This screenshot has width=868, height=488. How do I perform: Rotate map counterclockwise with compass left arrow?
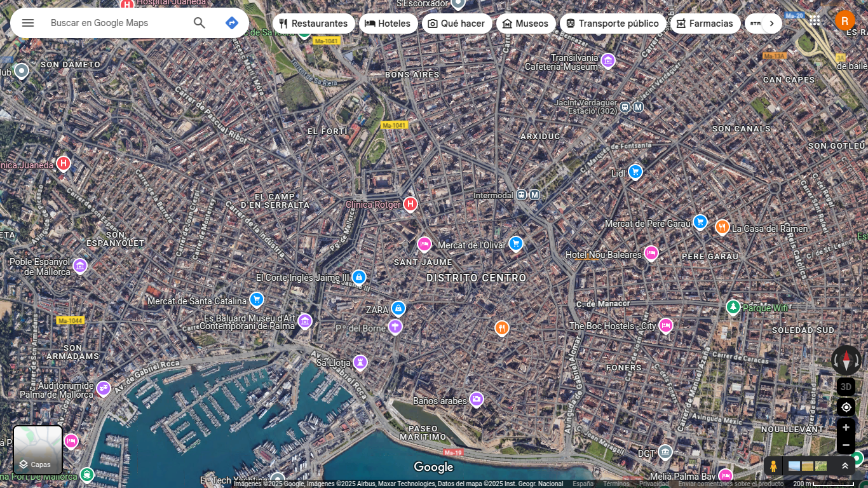[835, 361]
